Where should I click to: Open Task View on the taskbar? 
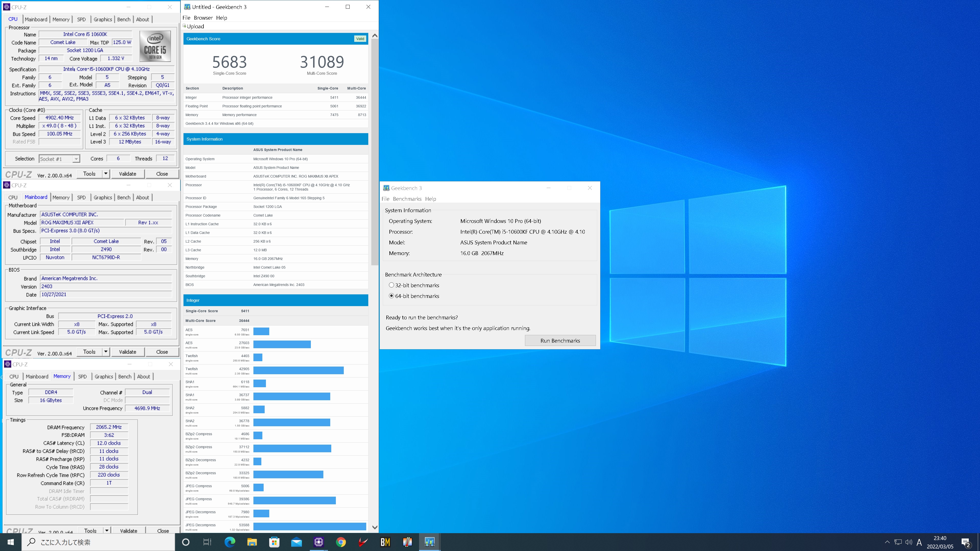[x=207, y=542]
